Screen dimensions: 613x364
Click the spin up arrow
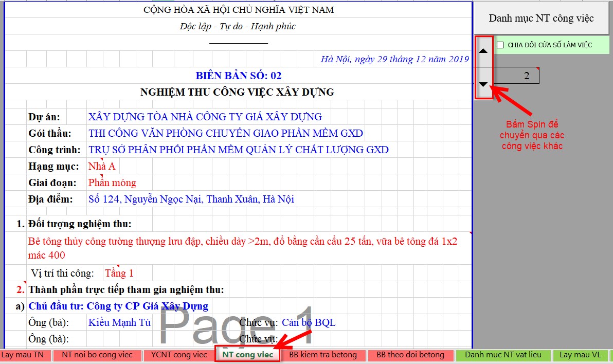pos(483,51)
